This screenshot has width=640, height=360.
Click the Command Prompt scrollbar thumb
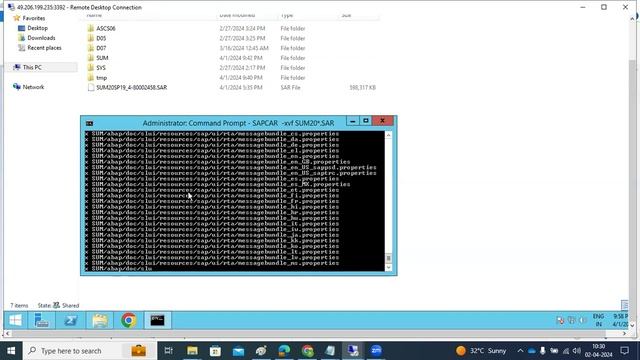(388, 258)
